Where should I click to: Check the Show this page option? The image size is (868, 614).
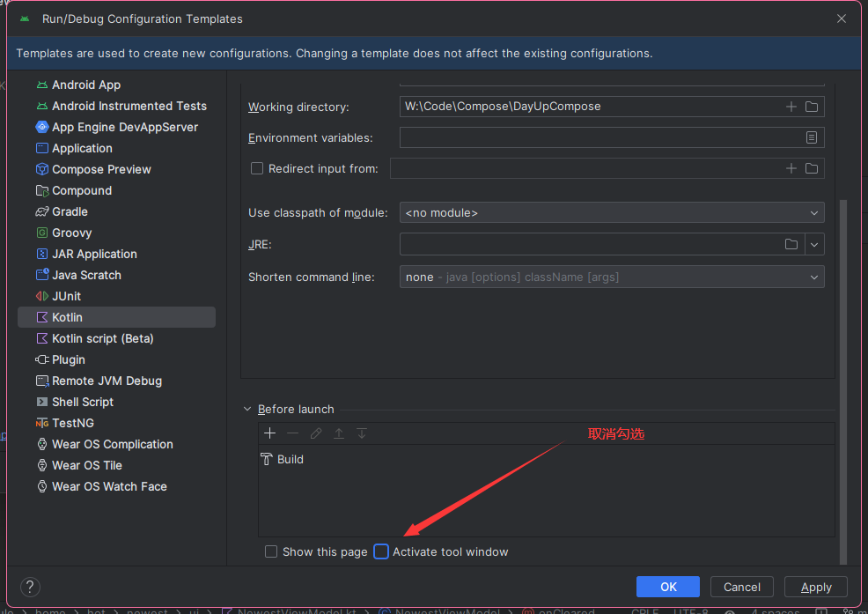pyautogui.click(x=271, y=551)
